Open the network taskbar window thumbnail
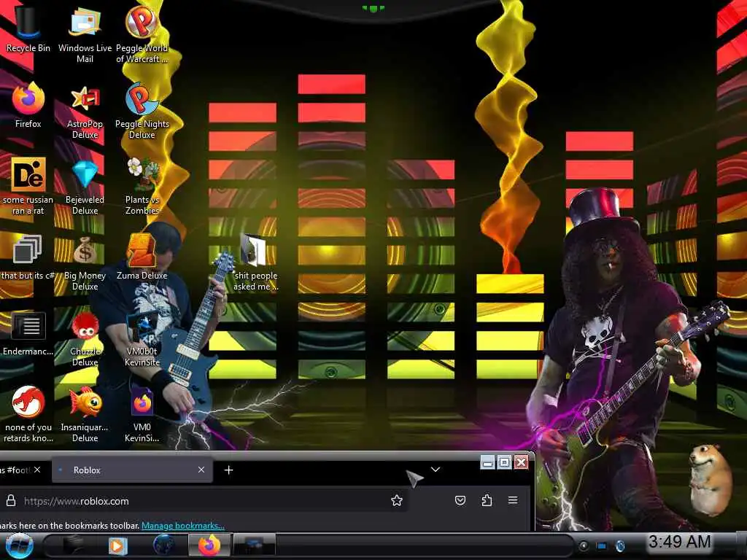 (x=255, y=545)
